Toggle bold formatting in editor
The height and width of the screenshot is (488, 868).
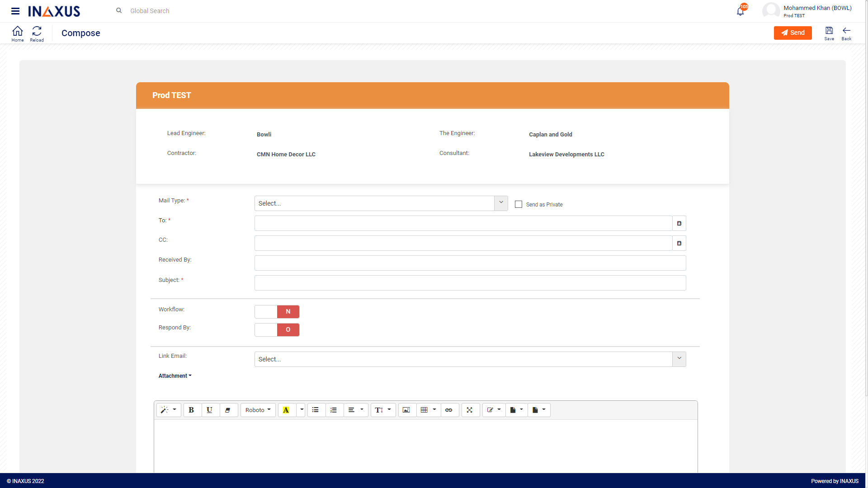click(191, 410)
